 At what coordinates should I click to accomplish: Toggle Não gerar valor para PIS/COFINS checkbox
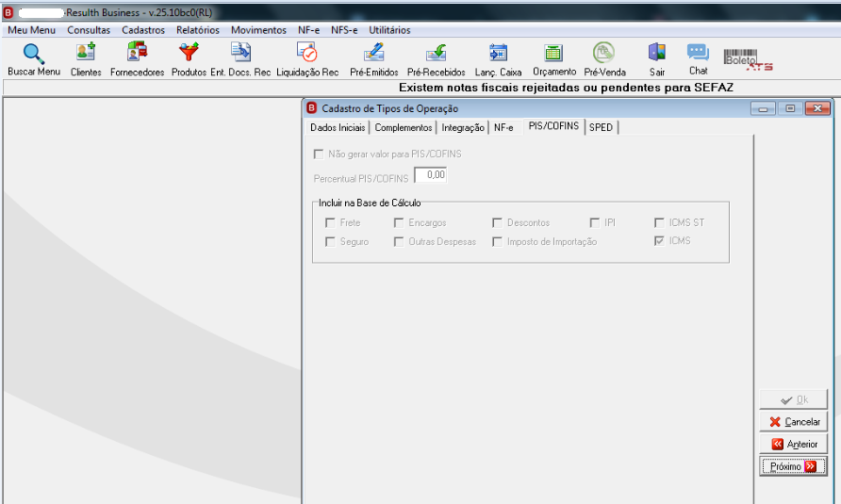coord(319,154)
